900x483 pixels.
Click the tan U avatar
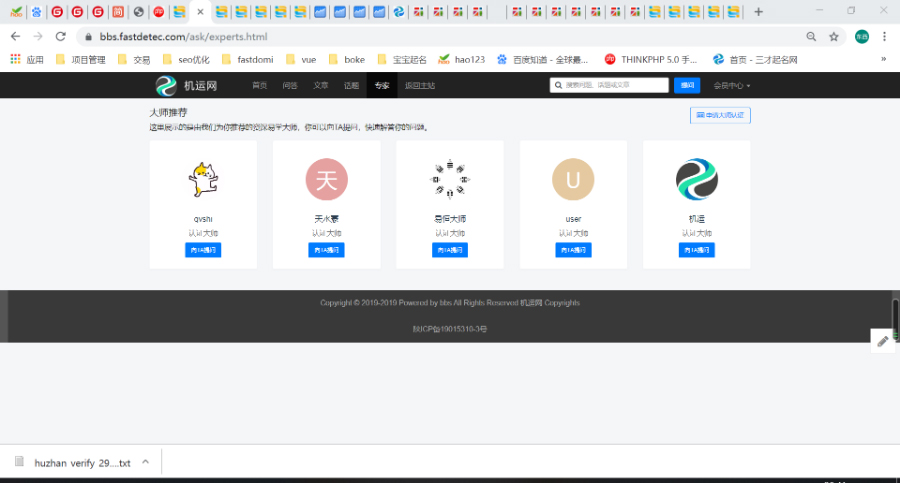(x=573, y=179)
